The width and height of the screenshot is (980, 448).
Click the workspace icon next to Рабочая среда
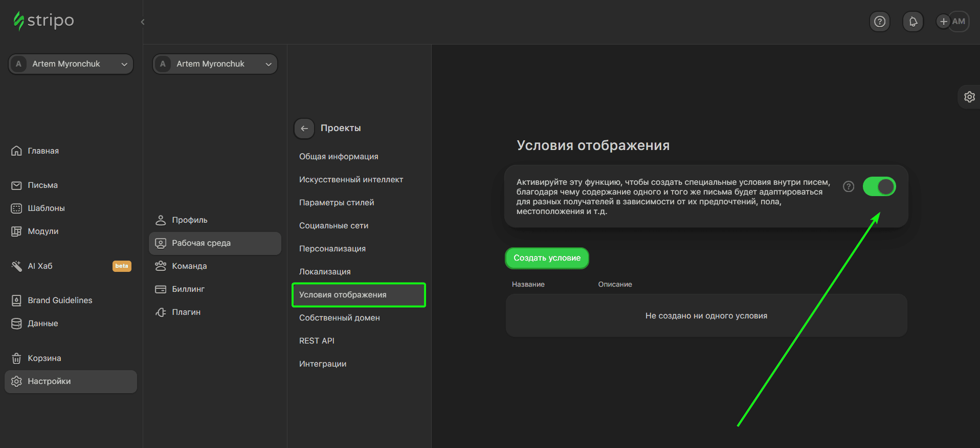click(x=161, y=243)
